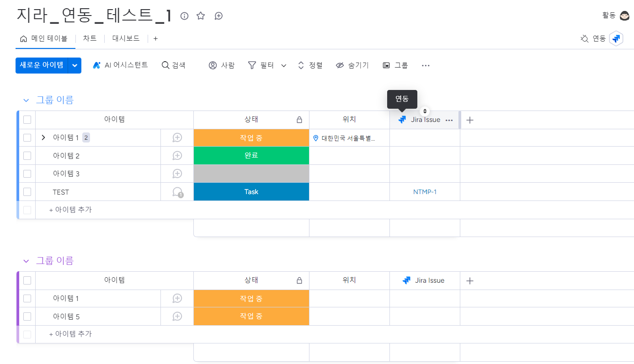The height and width of the screenshot is (364, 634).
Task: Click location pin icon in 아이템 1 row
Action: click(316, 138)
